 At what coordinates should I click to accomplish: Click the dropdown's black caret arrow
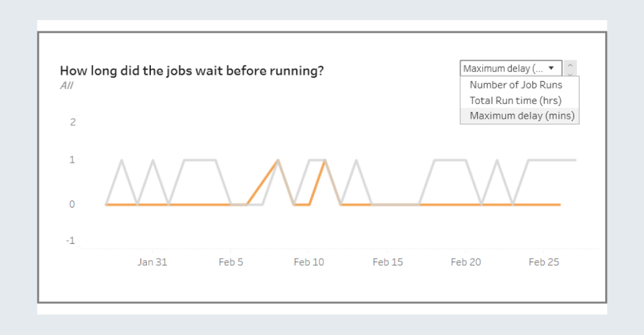pyautogui.click(x=551, y=68)
